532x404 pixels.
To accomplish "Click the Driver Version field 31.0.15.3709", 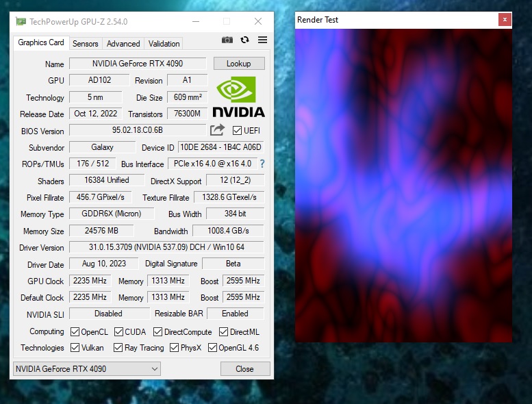I will click(x=166, y=247).
